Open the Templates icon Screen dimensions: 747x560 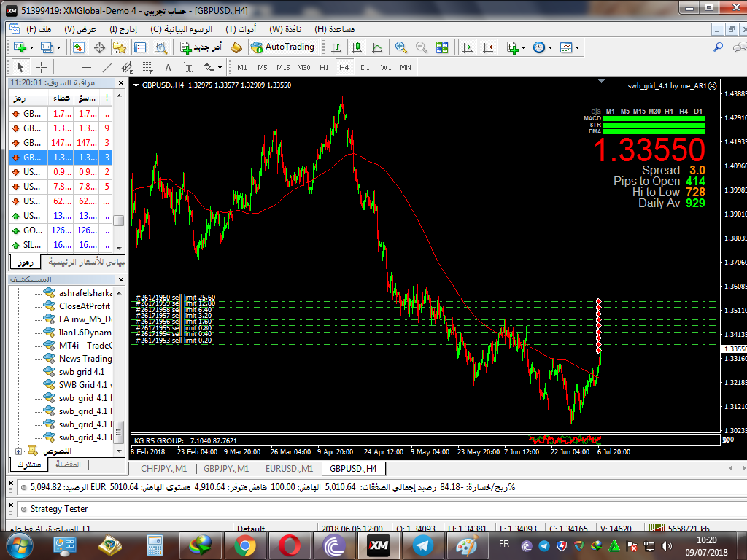pyautogui.click(x=566, y=47)
